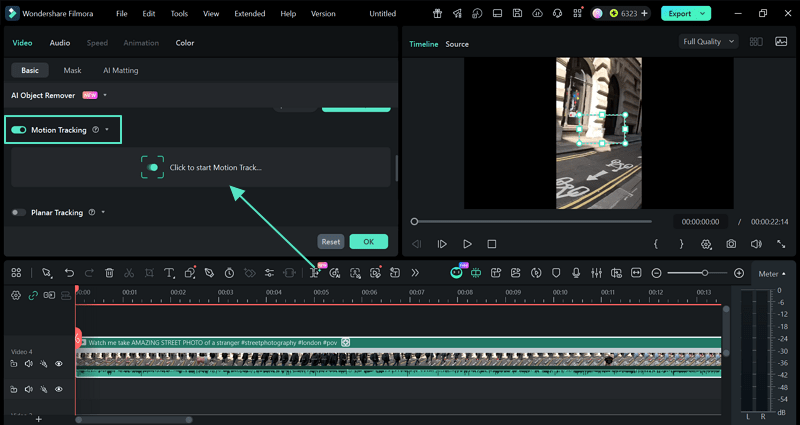800x425 pixels.
Task: Expand the AI Object Remover section arrow
Action: click(x=105, y=96)
